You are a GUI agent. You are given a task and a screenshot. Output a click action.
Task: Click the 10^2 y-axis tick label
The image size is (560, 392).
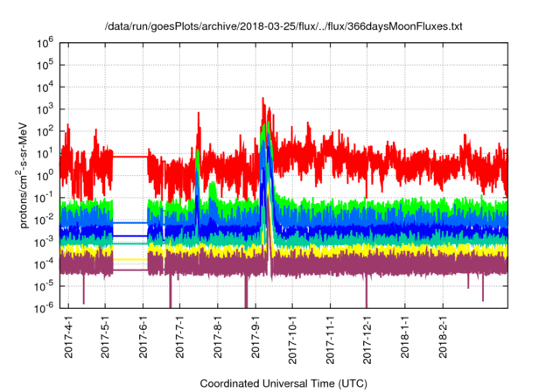click(x=45, y=132)
